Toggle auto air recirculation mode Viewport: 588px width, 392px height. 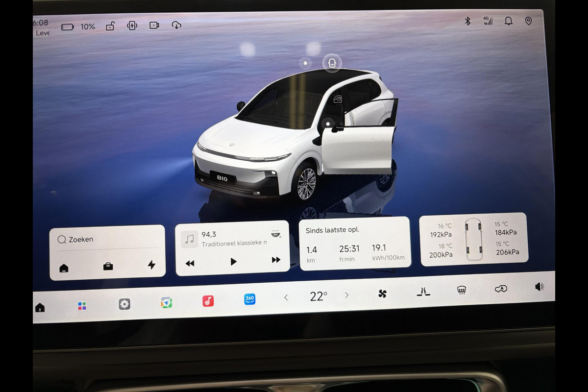tap(501, 289)
